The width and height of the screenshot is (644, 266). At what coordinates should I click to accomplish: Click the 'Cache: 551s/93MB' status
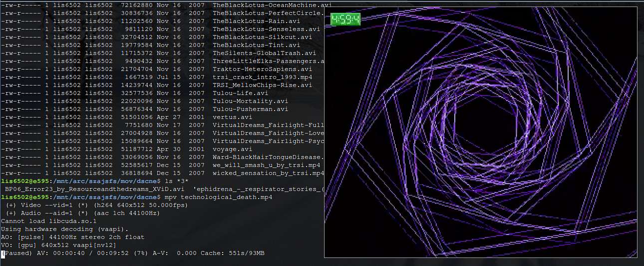(x=233, y=253)
